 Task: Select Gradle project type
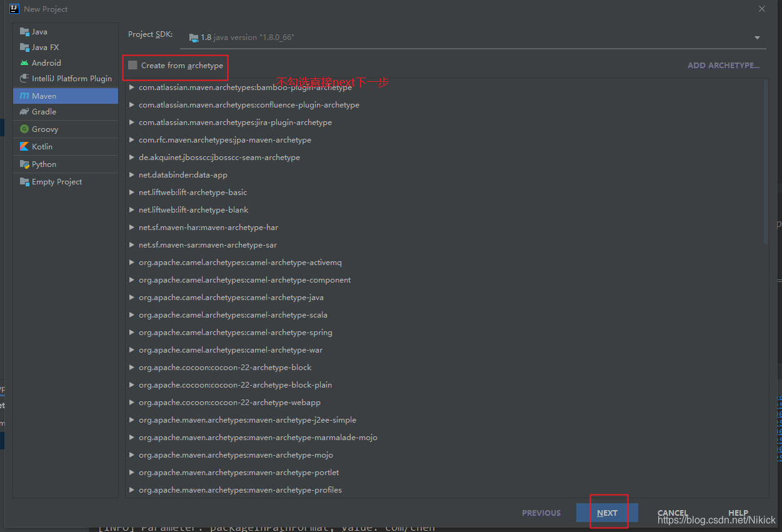[x=66, y=111]
